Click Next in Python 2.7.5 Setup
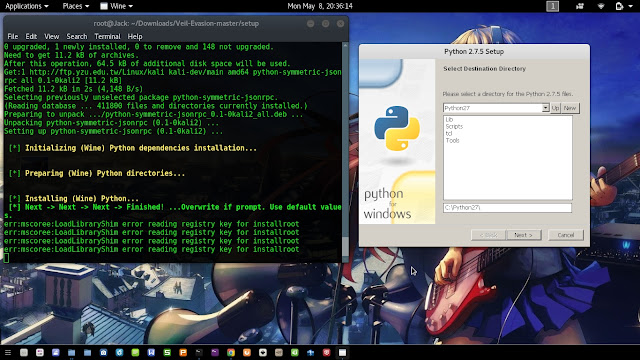The image size is (640, 360). (x=523, y=235)
